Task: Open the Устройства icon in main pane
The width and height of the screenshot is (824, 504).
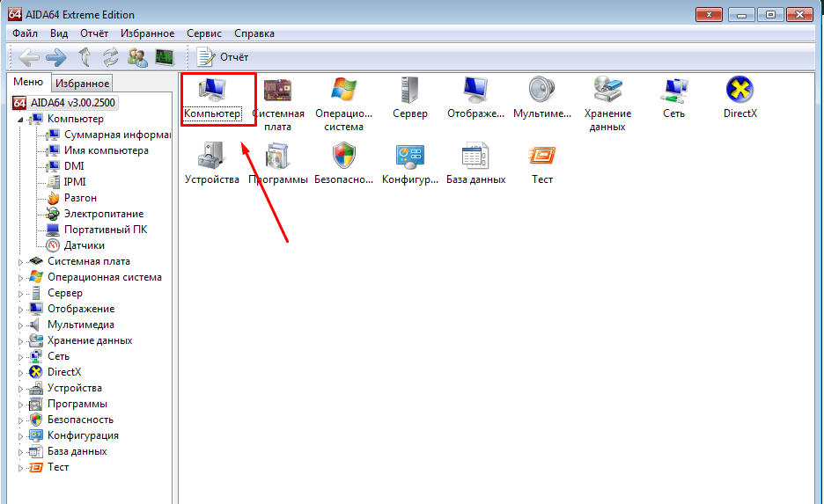Action: [x=212, y=164]
